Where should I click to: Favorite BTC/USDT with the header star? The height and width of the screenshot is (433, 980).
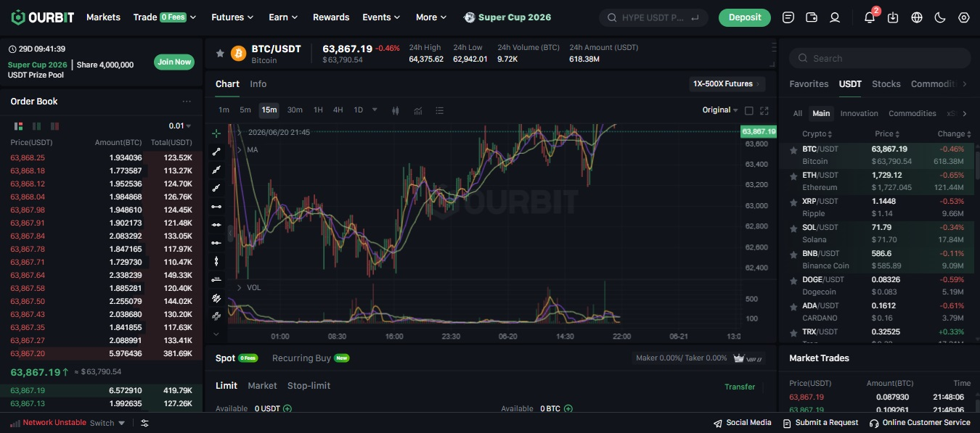coord(220,53)
